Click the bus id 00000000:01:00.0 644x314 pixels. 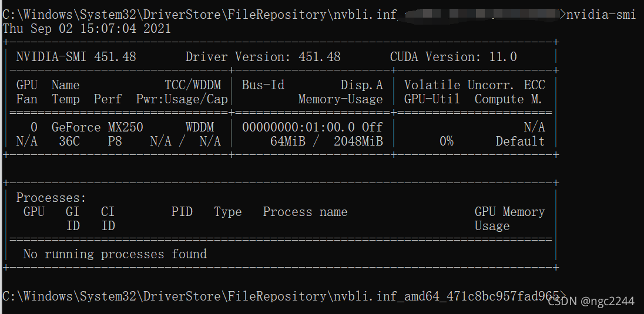[x=298, y=127]
